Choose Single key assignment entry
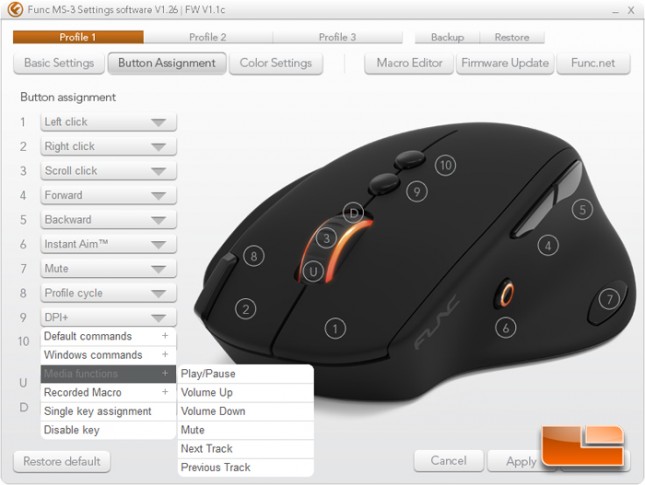Screen dimensions: 645x485 108,411
